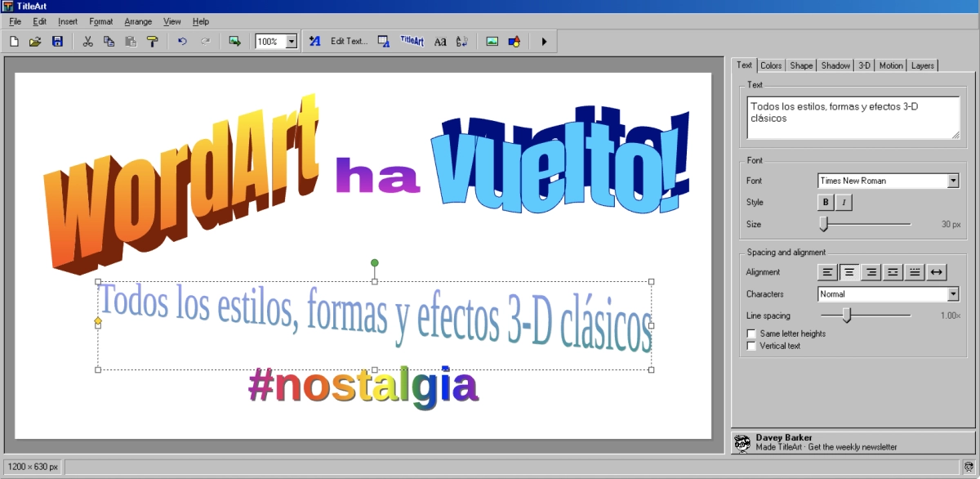Click the font Size slider handle

[824, 224]
